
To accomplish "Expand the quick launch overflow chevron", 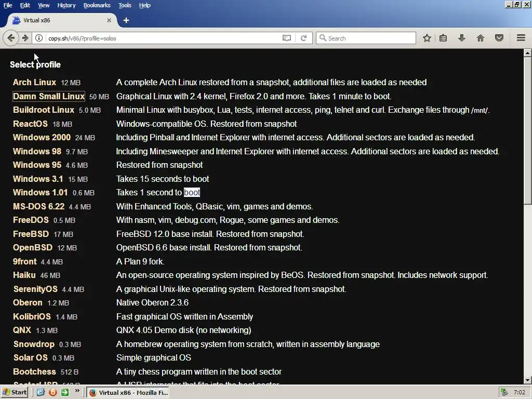I will coord(77,391).
